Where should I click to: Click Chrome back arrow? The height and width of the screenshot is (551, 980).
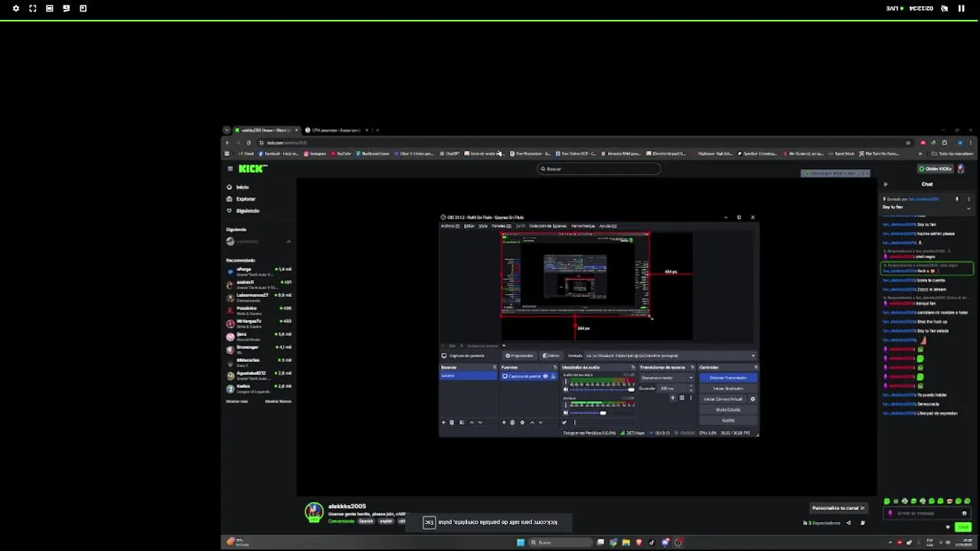[x=227, y=142]
